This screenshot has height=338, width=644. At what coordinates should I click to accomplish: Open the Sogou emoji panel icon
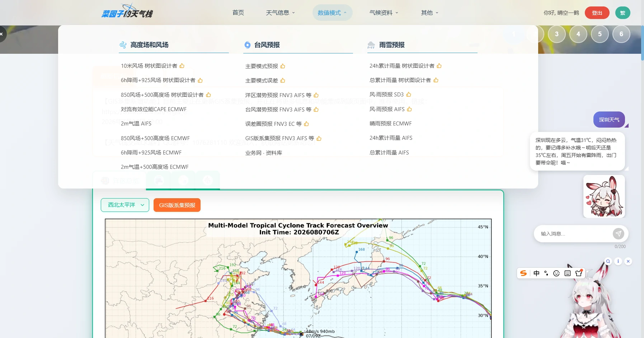556,273
